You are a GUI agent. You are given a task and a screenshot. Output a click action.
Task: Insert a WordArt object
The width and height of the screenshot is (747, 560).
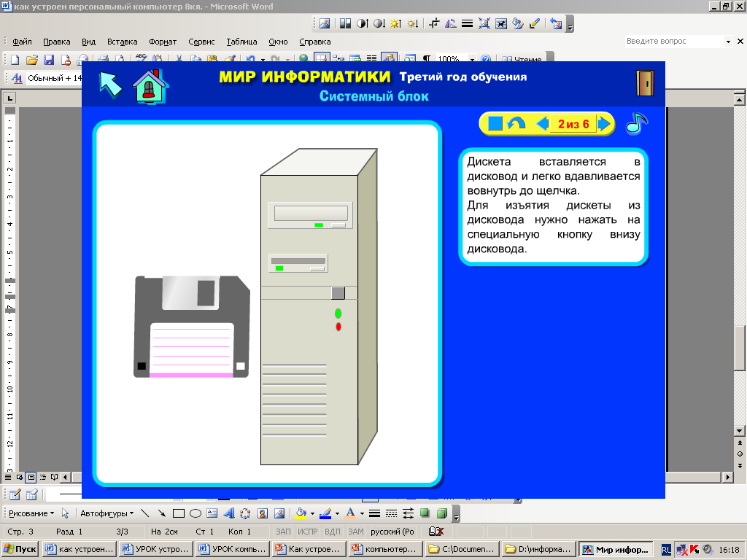pos(229,513)
